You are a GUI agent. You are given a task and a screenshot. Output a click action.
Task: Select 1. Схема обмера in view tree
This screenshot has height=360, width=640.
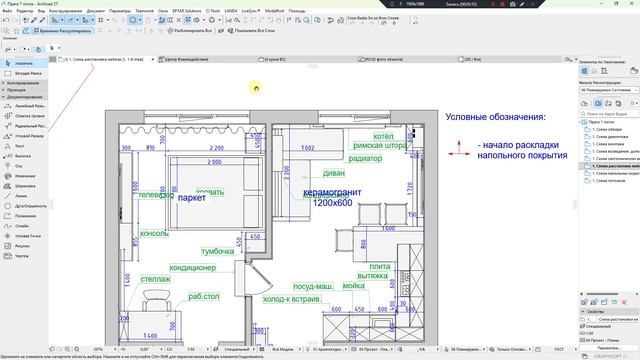(607, 129)
